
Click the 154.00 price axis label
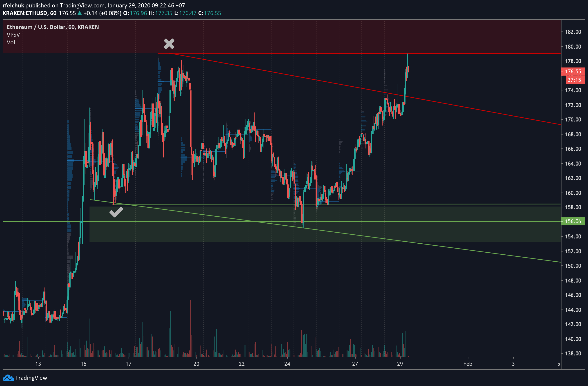(x=573, y=236)
